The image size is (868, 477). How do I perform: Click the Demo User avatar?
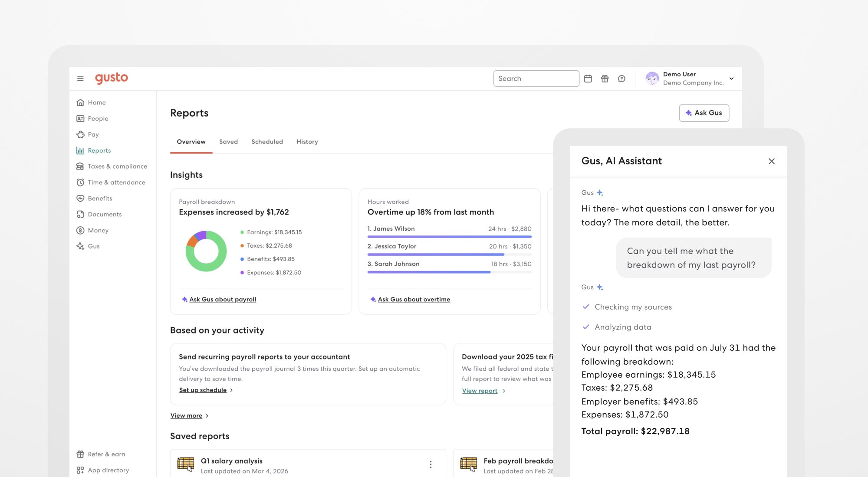point(652,78)
